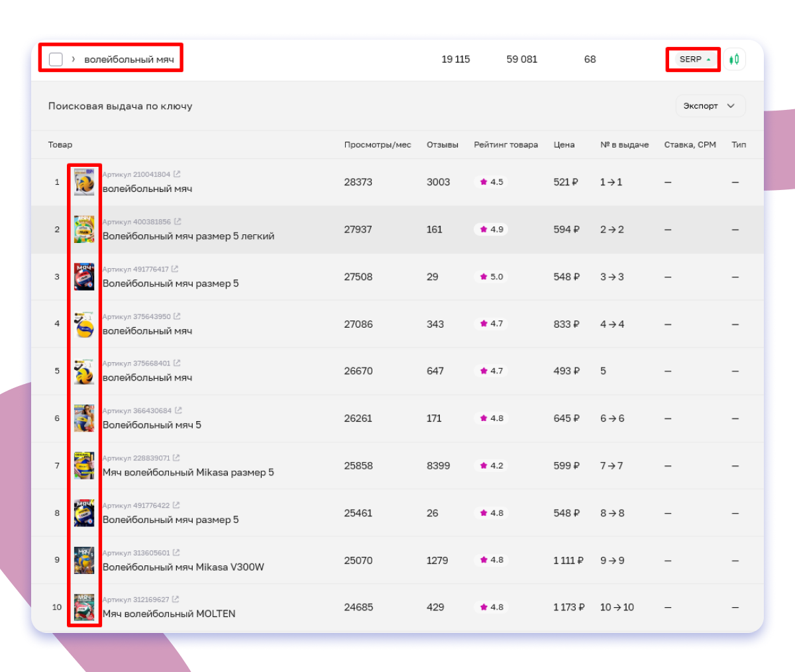Click the 4.9 star rating badge
The width and height of the screenshot is (795, 672).
491,230
